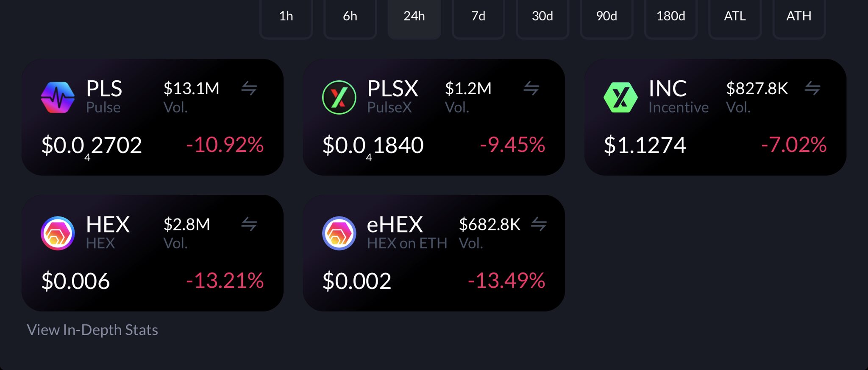Toggle the PLSX volume swap arrows
The width and height of the screenshot is (868, 370).
531,88
